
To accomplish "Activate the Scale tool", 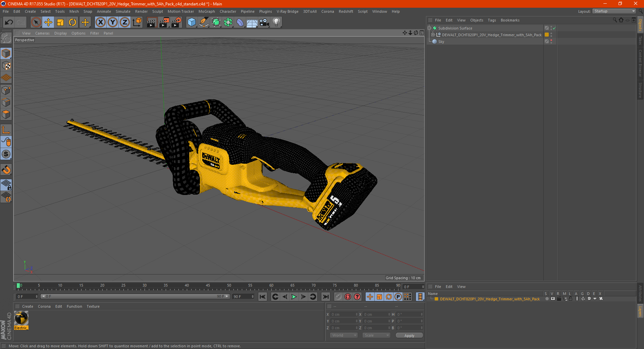I will coord(60,22).
